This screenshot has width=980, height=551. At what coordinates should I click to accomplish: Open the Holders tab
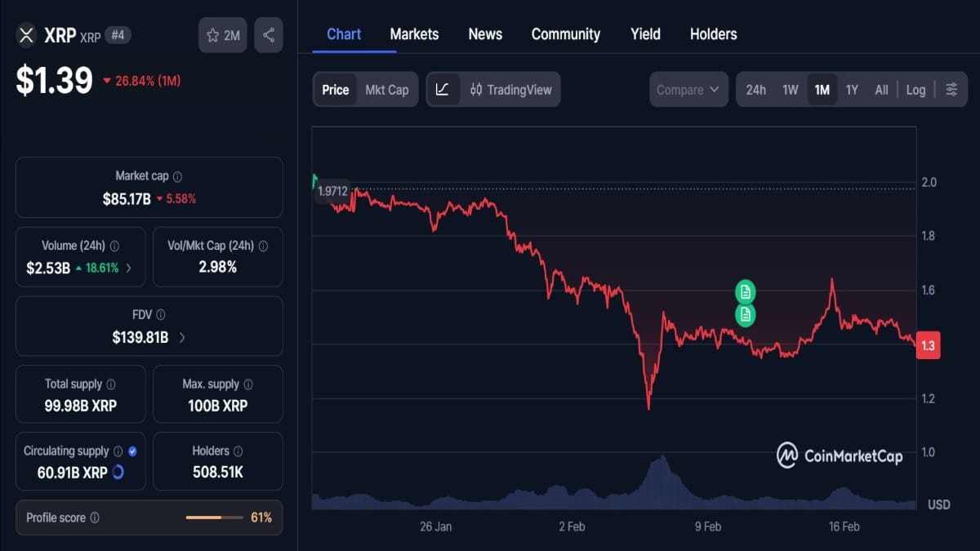point(713,34)
